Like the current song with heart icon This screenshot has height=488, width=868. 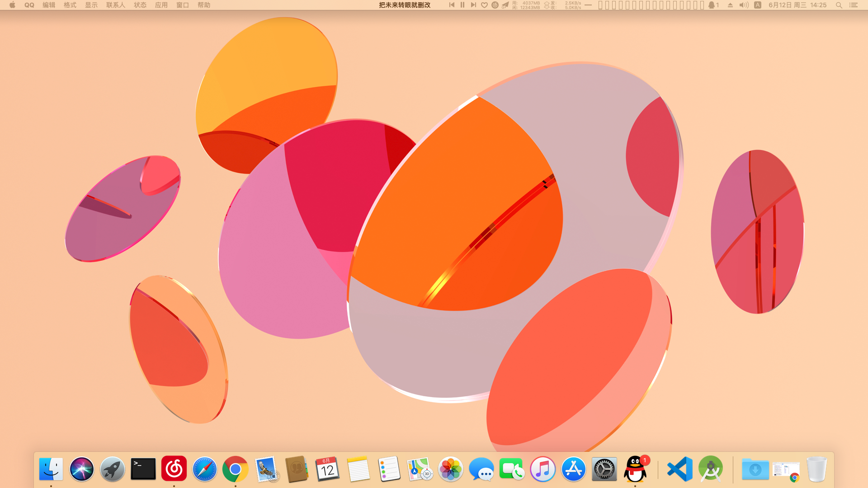(484, 5)
